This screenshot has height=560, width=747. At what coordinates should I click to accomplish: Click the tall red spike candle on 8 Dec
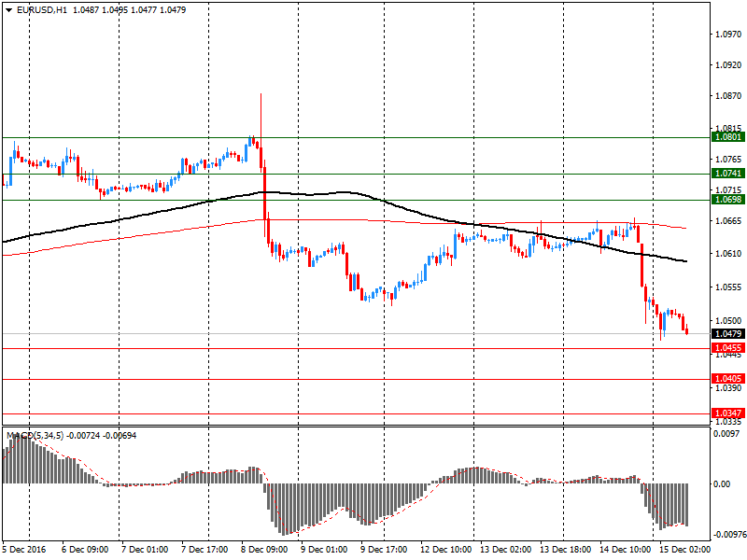261,131
